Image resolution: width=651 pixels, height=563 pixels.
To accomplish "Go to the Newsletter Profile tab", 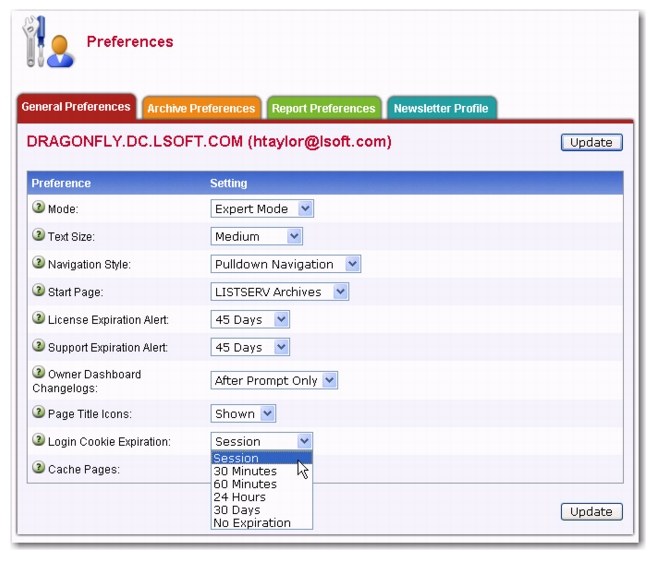I will [x=441, y=108].
